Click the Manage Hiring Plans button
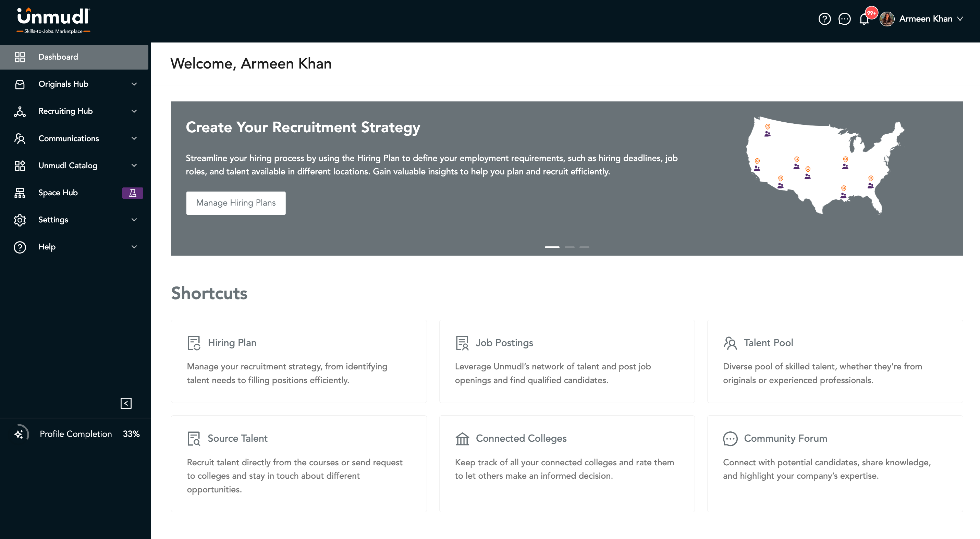The image size is (980, 539). [236, 203]
